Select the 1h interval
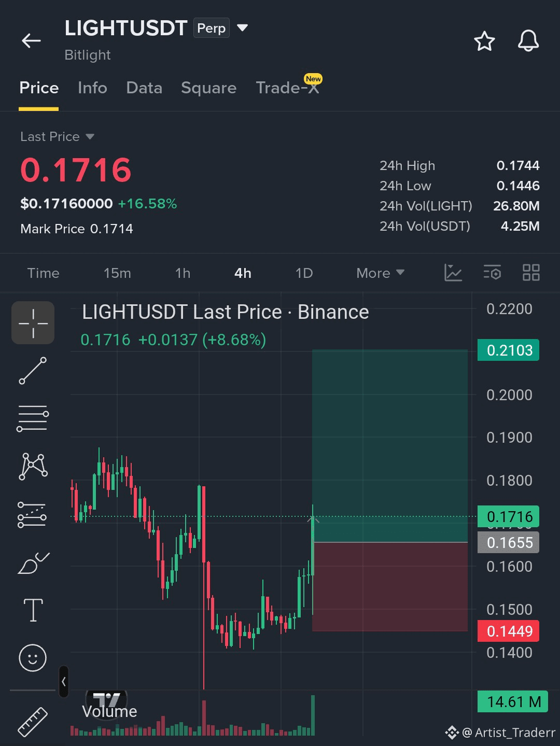Image resolution: width=560 pixels, height=746 pixels. pyautogui.click(x=183, y=273)
